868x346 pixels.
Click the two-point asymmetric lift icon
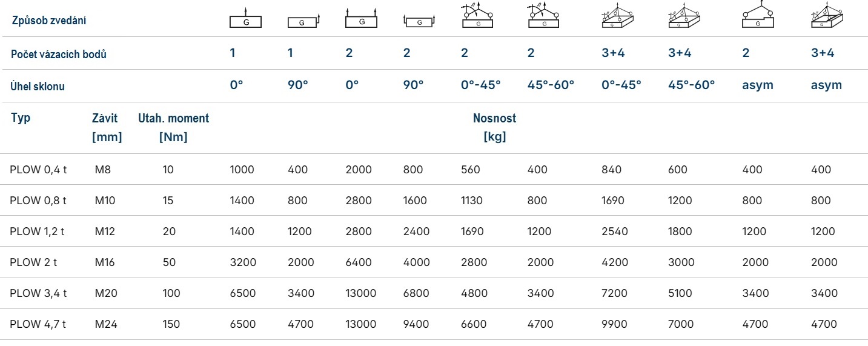760,16
